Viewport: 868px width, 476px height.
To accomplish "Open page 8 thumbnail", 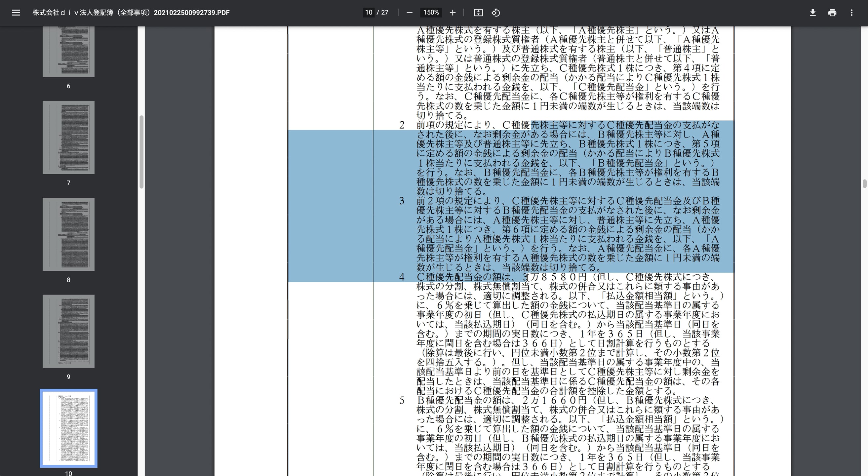I will pyautogui.click(x=68, y=234).
